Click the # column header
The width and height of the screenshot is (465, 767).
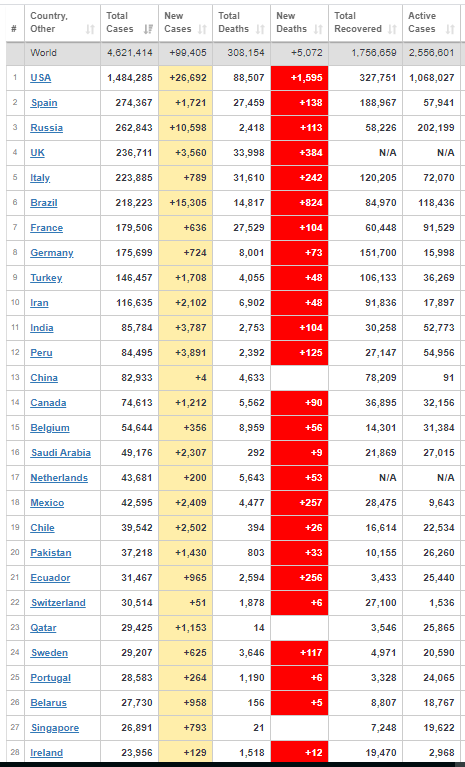pos(14,29)
